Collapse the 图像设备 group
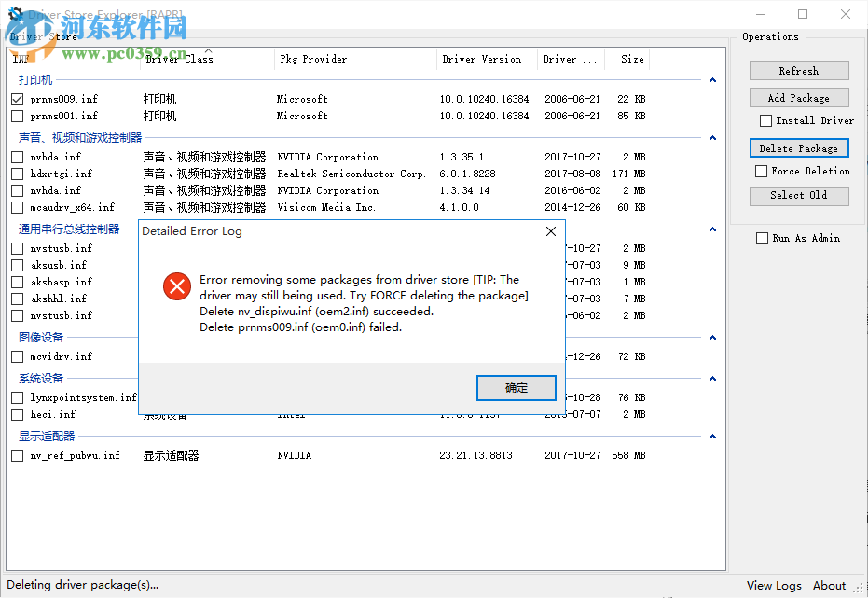 coord(712,338)
